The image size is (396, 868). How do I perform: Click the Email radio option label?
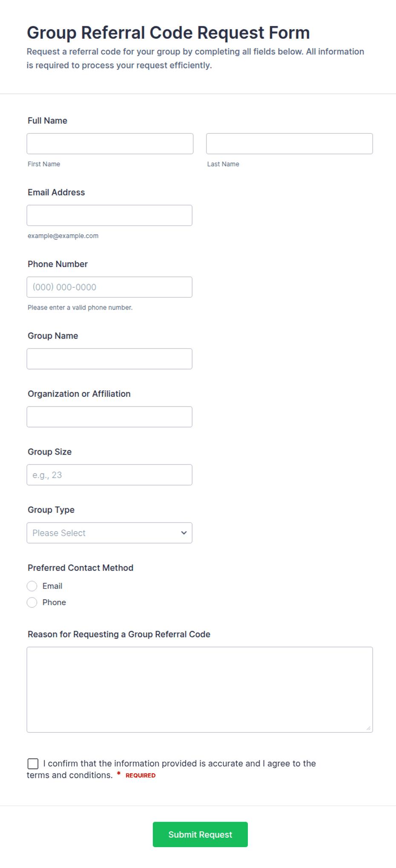tap(52, 586)
